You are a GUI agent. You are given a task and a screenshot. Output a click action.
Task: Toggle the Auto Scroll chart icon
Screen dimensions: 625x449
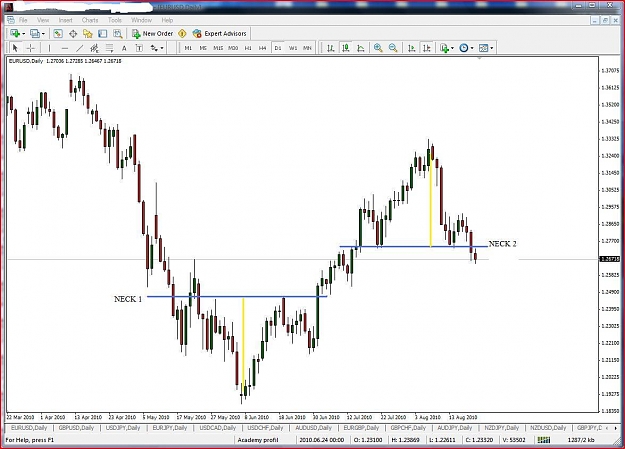point(412,48)
